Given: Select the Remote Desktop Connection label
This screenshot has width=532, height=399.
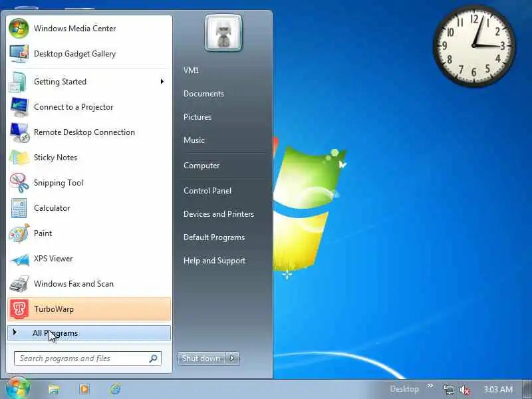Looking at the screenshot, I should [x=84, y=132].
